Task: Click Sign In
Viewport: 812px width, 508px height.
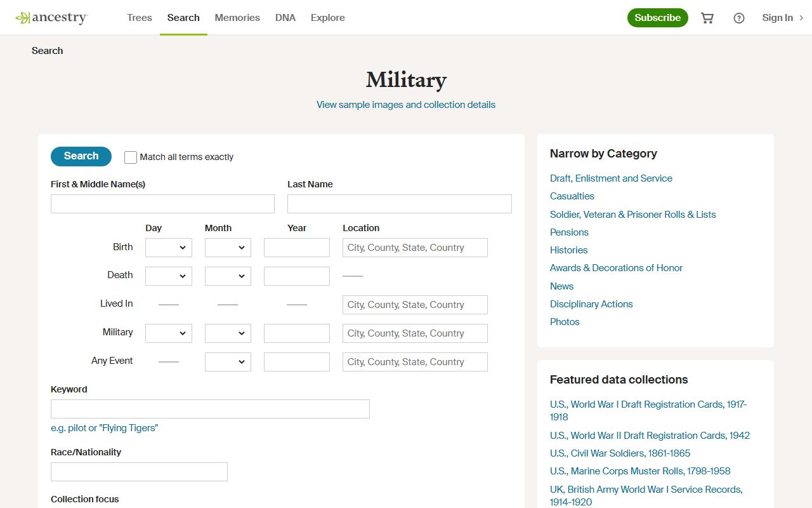Action: [x=777, y=18]
